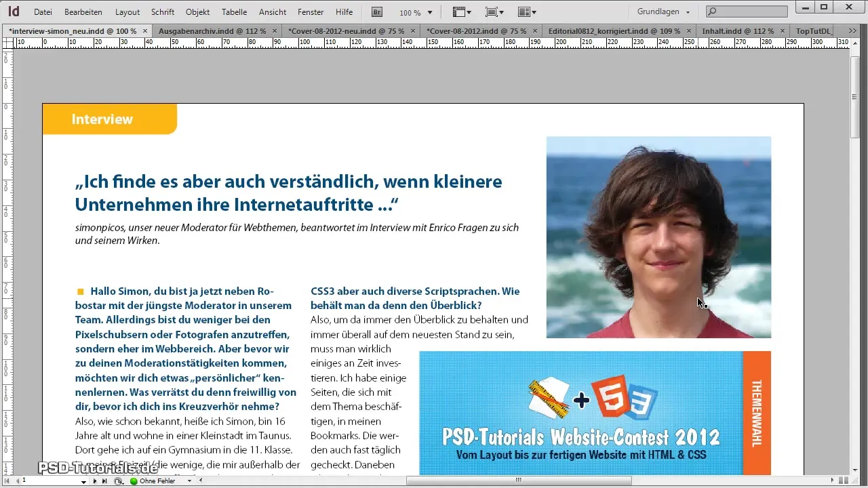
Task: Open the Fenster menu
Action: tap(311, 12)
